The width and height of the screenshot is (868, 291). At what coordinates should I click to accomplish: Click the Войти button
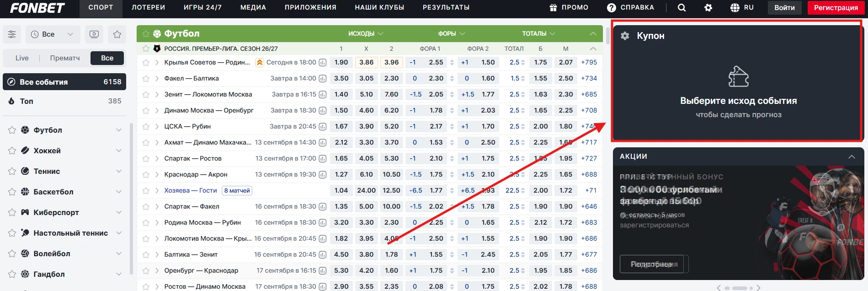pyautogui.click(x=784, y=8)
